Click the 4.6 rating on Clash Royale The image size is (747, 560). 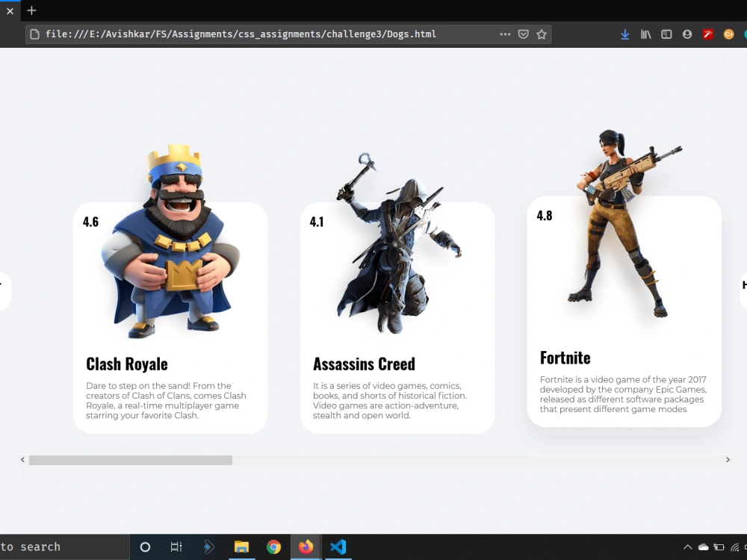(x=90, y=222)
